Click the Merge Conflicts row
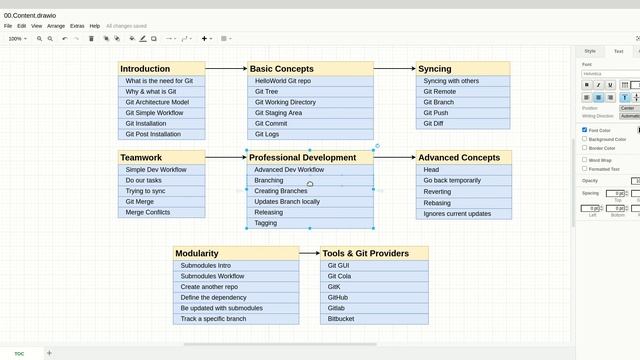Viewport: 640px width, 360px height. coord(162,212)
